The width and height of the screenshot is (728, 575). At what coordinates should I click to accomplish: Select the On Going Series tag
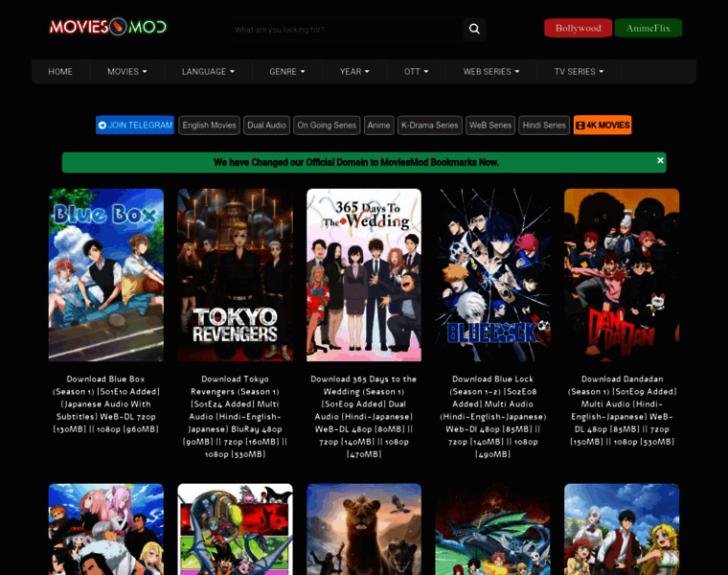click(x=327, y=125)
